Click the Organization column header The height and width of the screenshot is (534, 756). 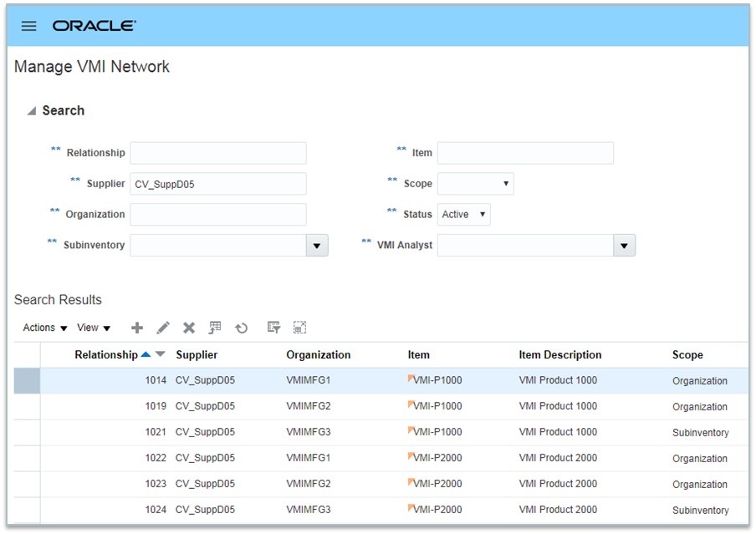pyautogui.click(x=319, y=354)
